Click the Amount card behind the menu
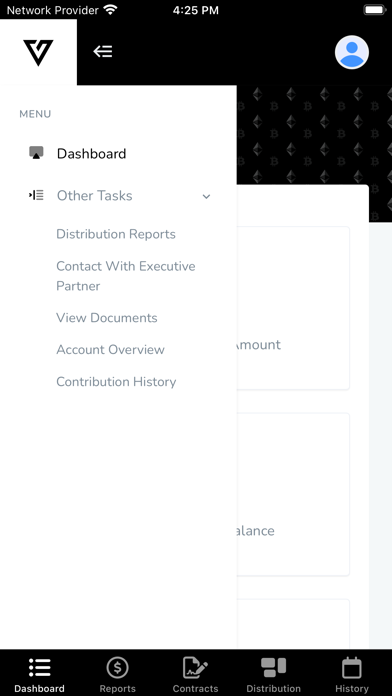Screen dimensions: 392x696 click(293, 308)
